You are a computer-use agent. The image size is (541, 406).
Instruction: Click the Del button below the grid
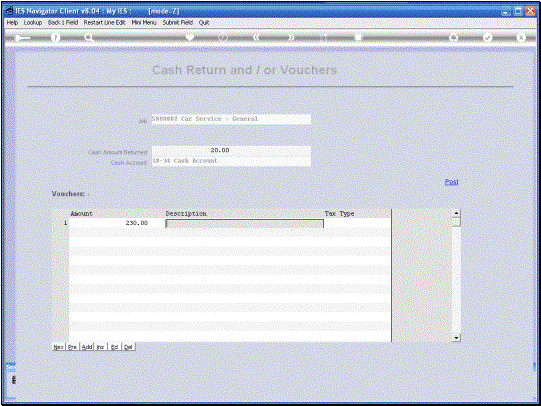point(128,347)
